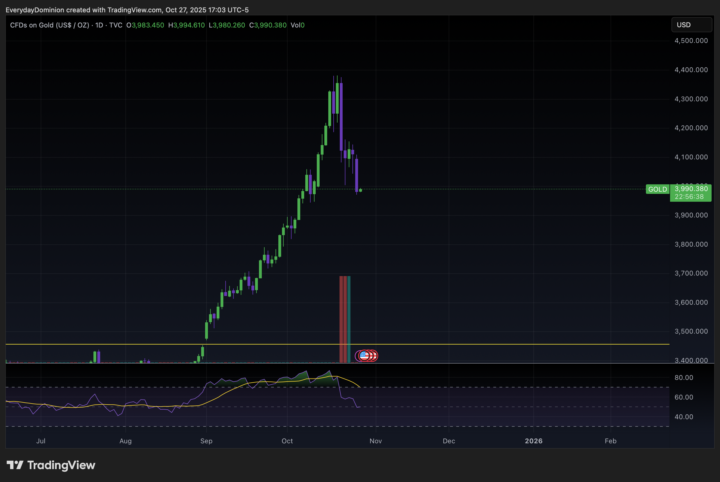Click the Vol0 volume readout

(x=298, y=25)
